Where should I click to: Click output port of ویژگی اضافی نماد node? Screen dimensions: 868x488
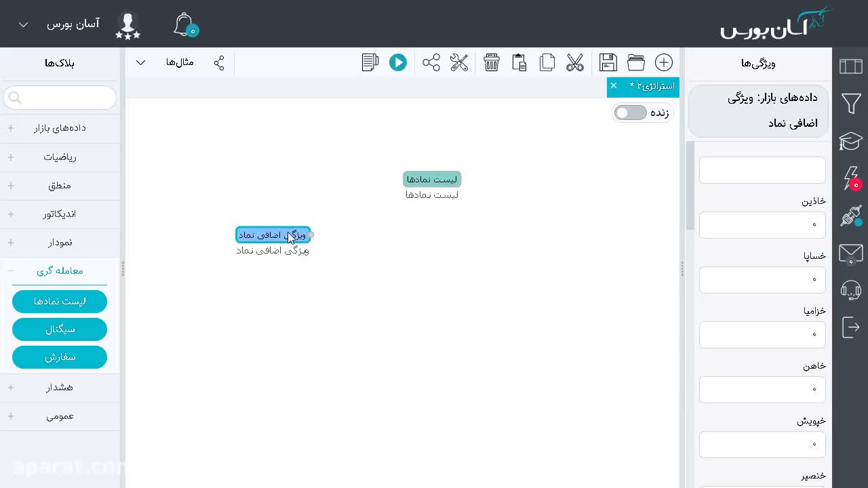(311, 235)
